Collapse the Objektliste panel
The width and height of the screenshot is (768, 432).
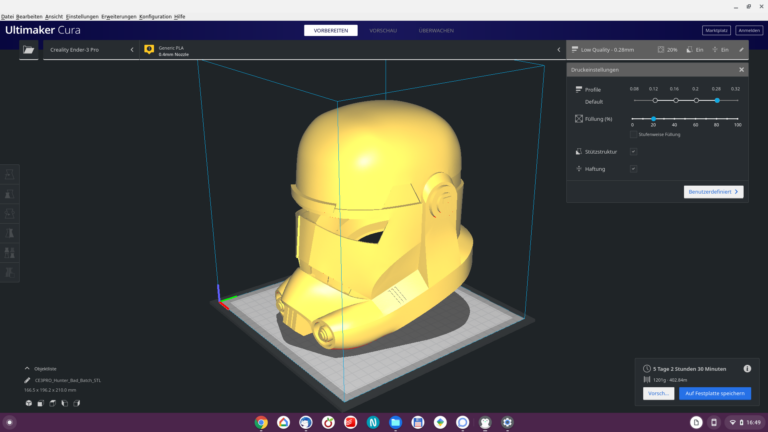(x=28, y=368)
